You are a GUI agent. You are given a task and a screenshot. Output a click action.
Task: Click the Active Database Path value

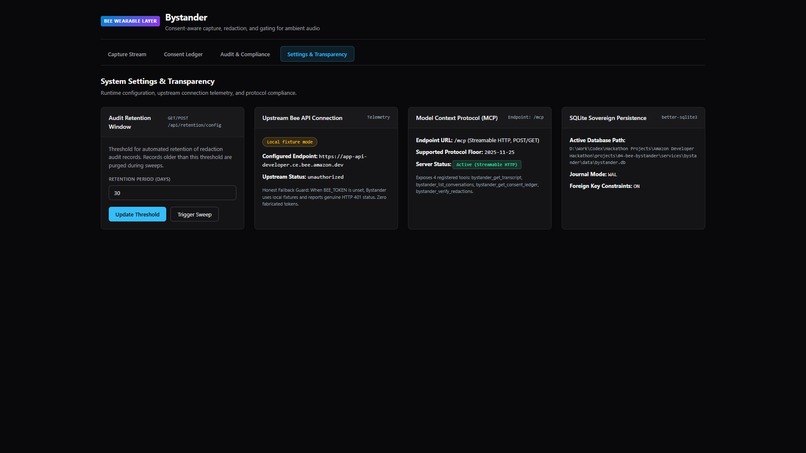(x=633, y=155)
